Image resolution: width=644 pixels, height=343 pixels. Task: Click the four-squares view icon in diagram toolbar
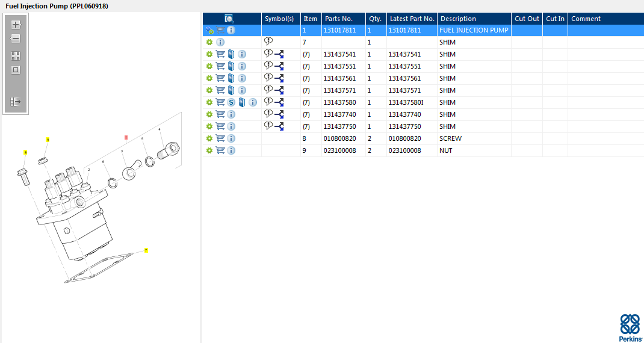(x=16, y=56)
